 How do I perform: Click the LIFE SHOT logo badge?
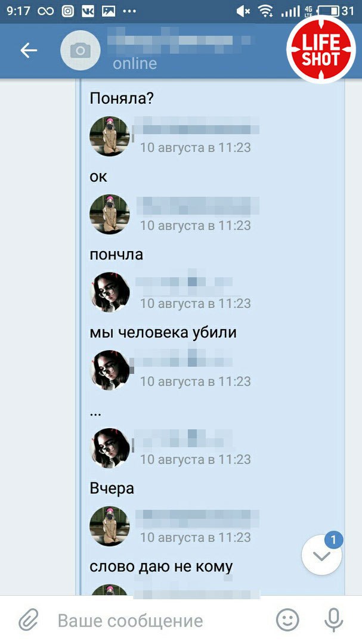(x=321, y=49)
